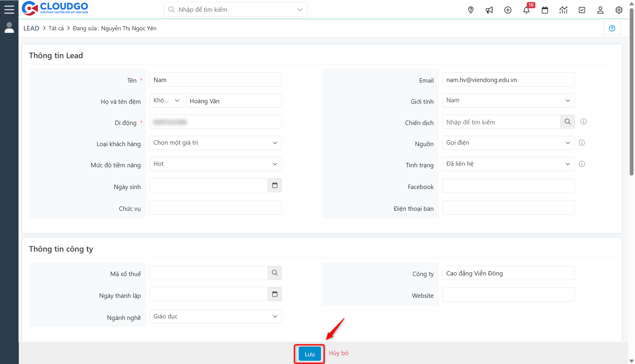
Task: Open the Loại khách hàng dropdown
Action: (x=215, y=143)
